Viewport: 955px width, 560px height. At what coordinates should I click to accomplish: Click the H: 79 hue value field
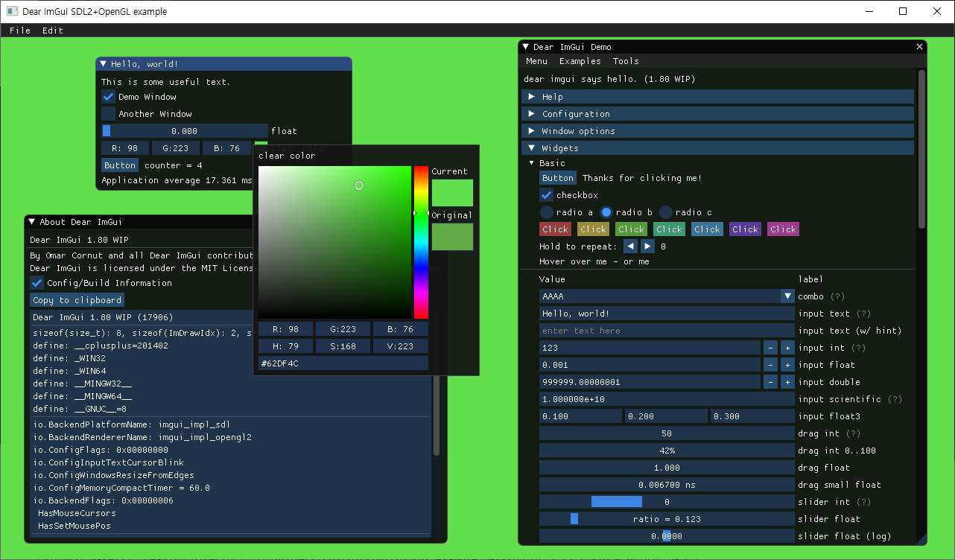(286, 346)
